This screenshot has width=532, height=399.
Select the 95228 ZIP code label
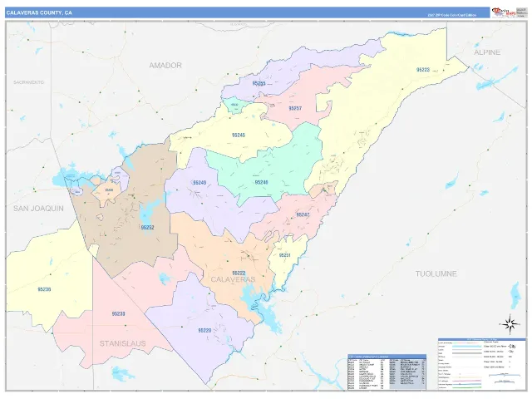pos(204,330)
